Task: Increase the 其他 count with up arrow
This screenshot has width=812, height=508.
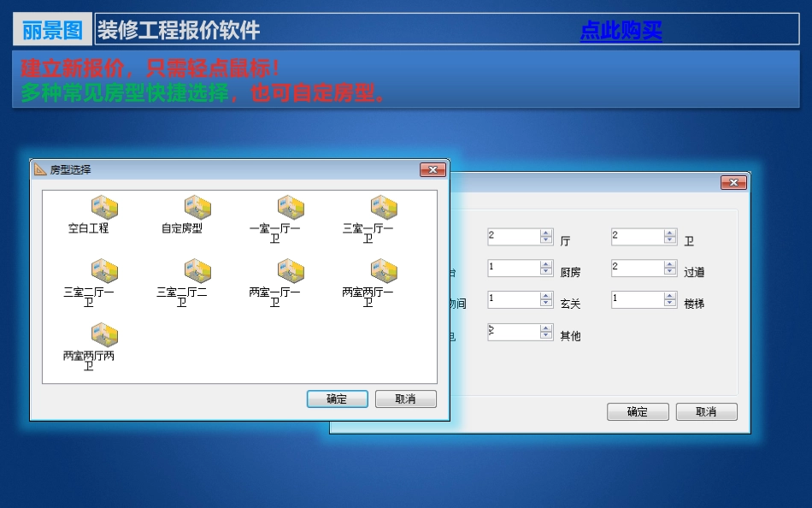Action: (x=546, y=328)
